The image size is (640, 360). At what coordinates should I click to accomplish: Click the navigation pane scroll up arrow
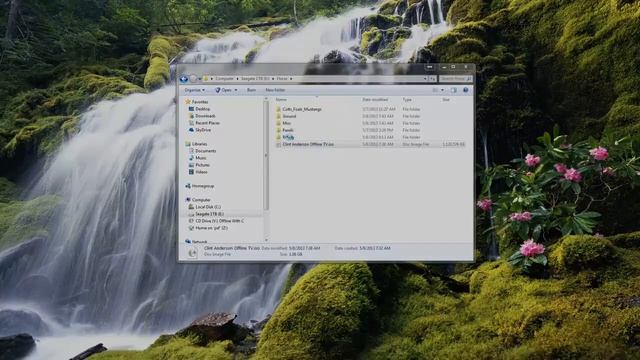pos(267,99)
